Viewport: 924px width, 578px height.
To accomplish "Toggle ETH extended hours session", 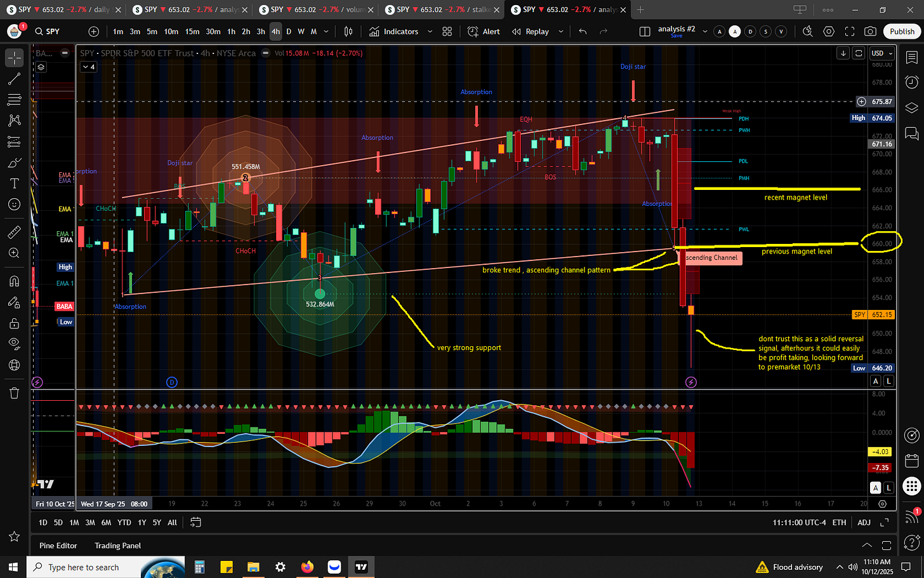I will click(x=839, y=522).
